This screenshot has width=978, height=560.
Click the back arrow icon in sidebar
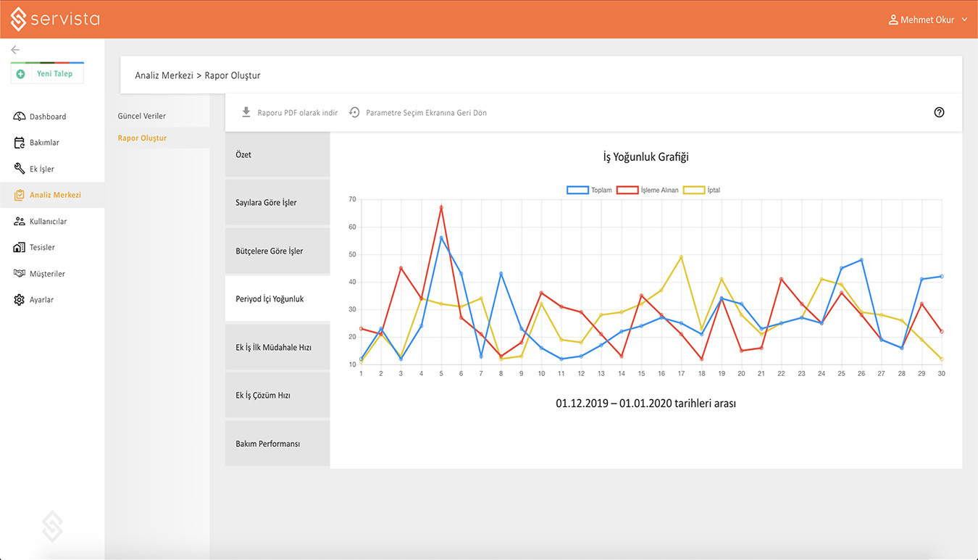point(15,50)
